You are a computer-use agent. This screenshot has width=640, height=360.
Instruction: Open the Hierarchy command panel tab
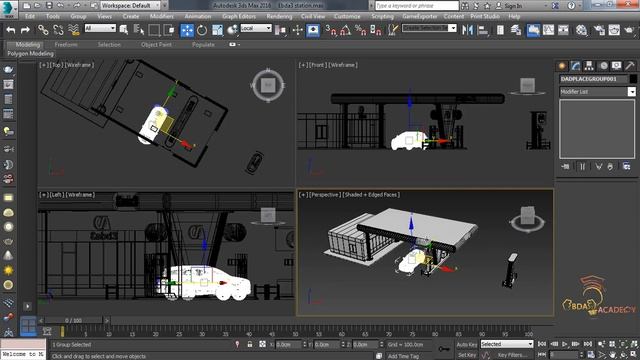click(x=589, y=66)
